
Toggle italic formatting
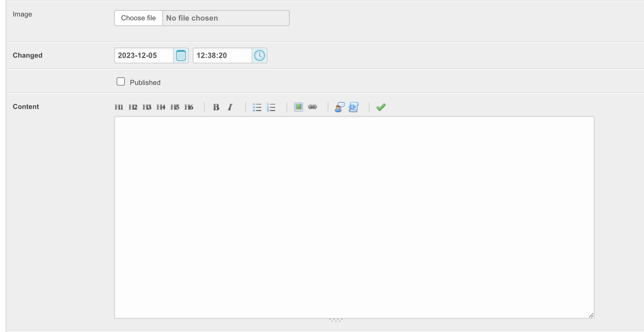coord(230,107)
